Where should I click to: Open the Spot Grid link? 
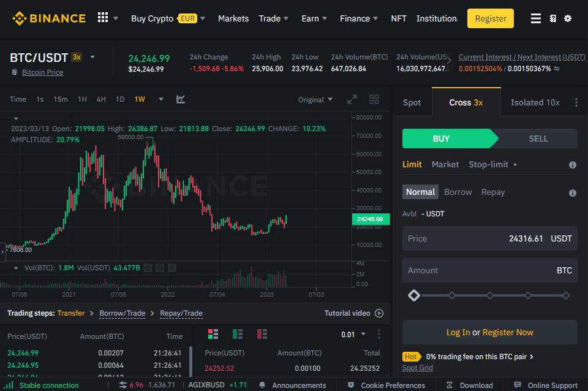[417, 368]
